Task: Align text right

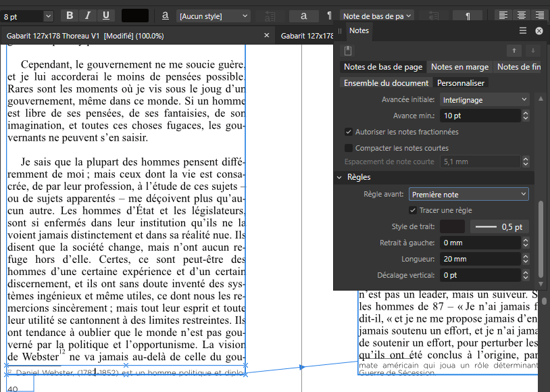Action: pos(540,16)
